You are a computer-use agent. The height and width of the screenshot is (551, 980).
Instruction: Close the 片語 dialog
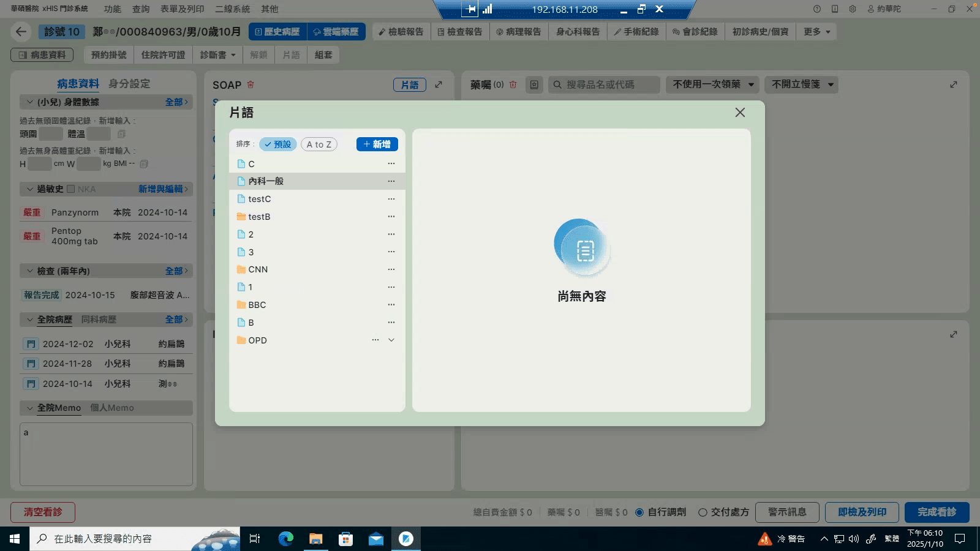click(740, 113)
